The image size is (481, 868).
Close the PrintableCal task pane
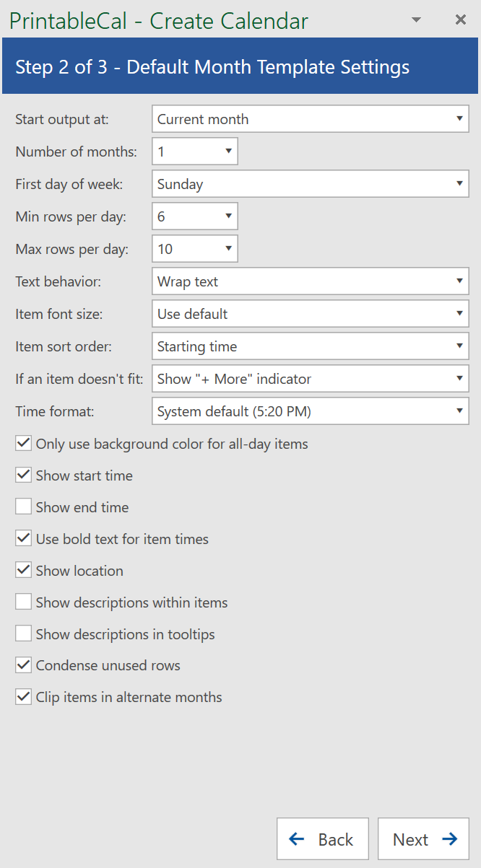point(460,20)
